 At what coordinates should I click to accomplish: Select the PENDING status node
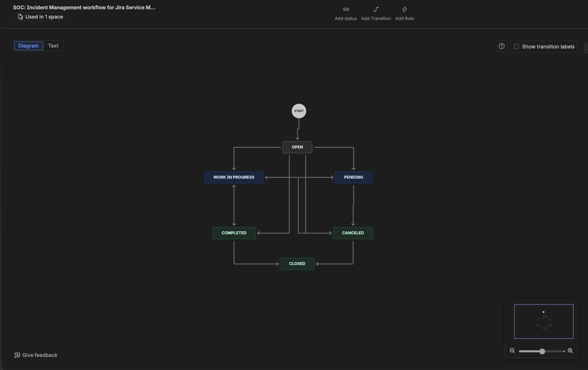(353, 177)
